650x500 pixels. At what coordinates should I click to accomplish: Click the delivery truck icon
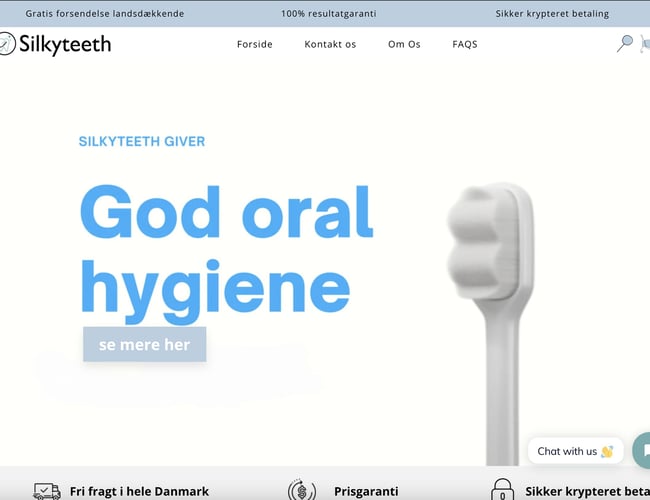coord(47,491)
